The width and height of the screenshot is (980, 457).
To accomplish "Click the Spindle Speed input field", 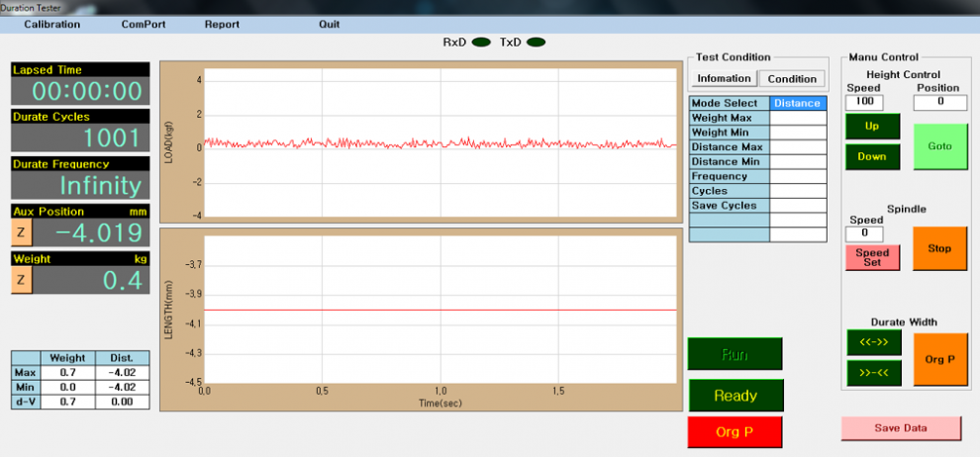I will (864, 233).
